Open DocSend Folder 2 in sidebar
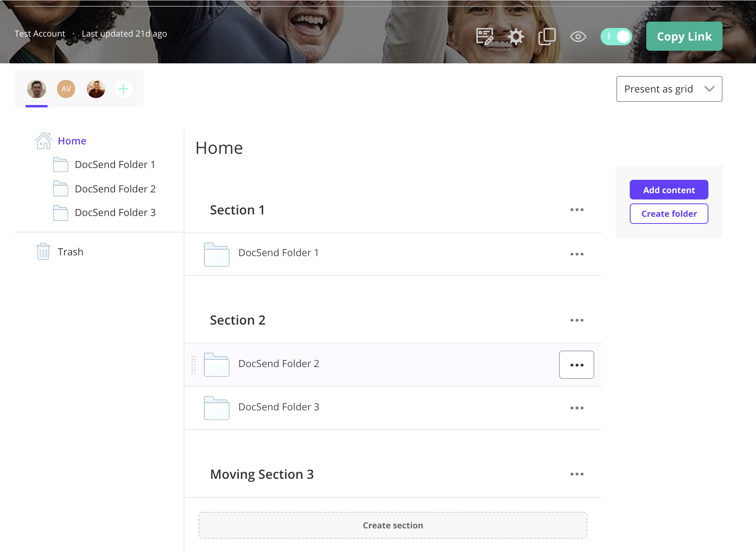 click(x=115, y=189)
